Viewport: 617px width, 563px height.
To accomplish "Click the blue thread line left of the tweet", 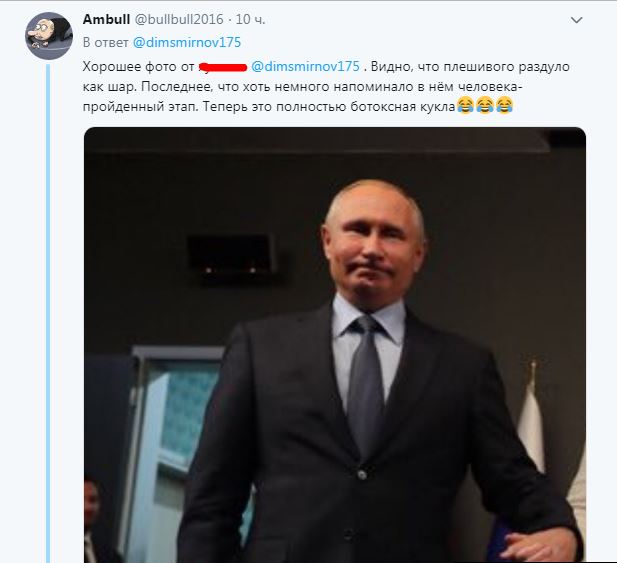I will [48, 300].
